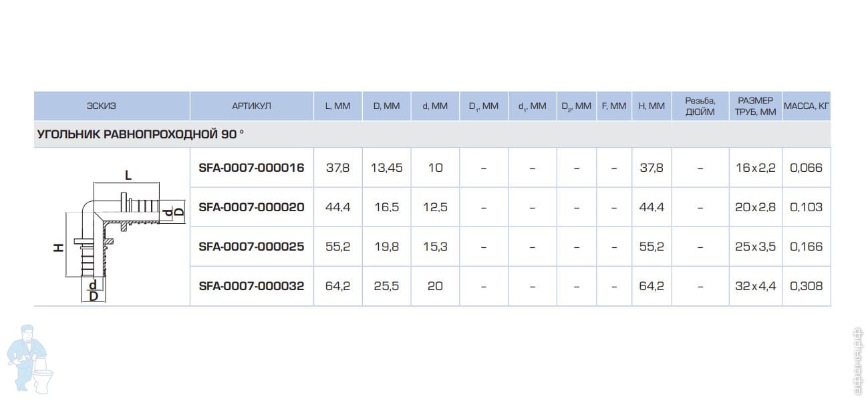868x401 pixels.
Task: Click the elbow fitting sketch drawing
Action: pos(120,231)
